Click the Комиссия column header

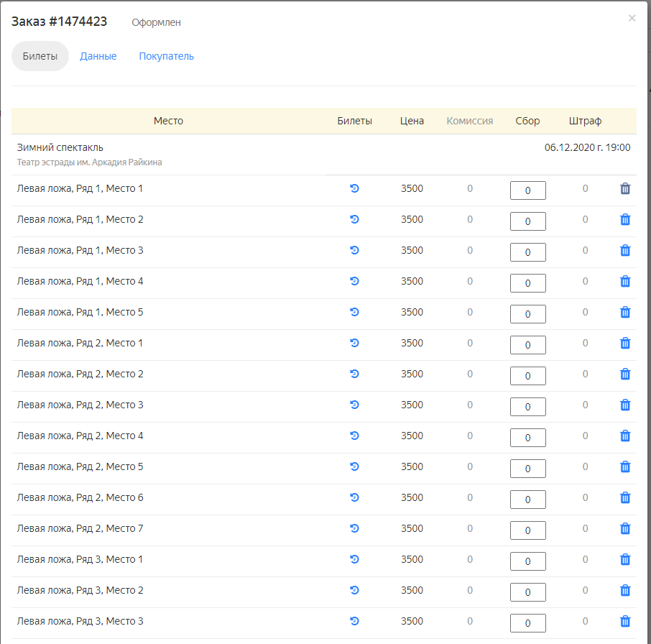[470, 121]
